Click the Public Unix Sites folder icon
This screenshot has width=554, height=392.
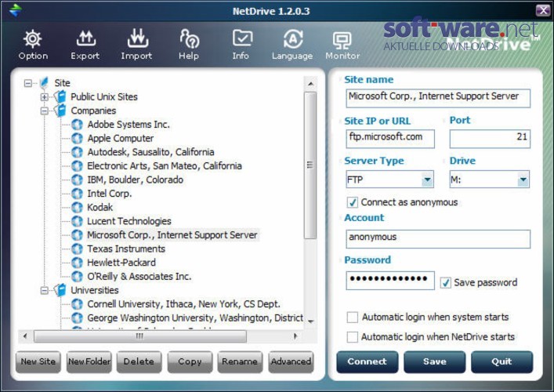pos(60,96)
